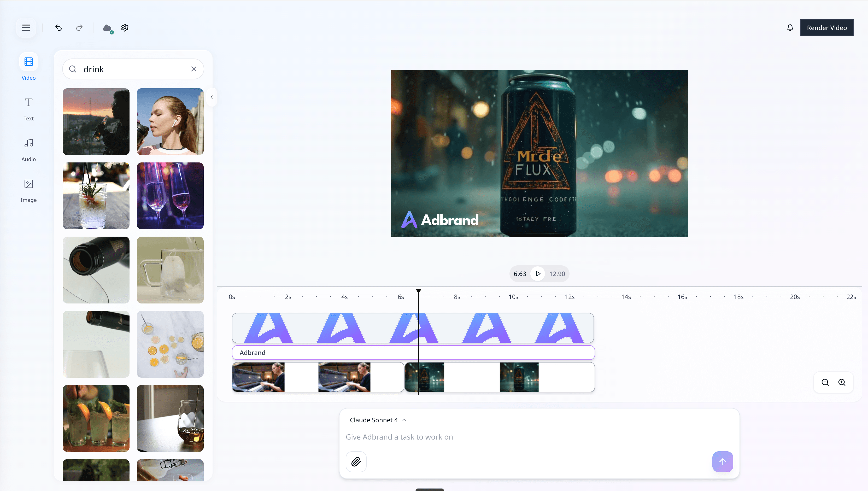Screen dimensions: 868x491
Task: Focus the search field containing "drink"
Action: [x=133, y=69]
